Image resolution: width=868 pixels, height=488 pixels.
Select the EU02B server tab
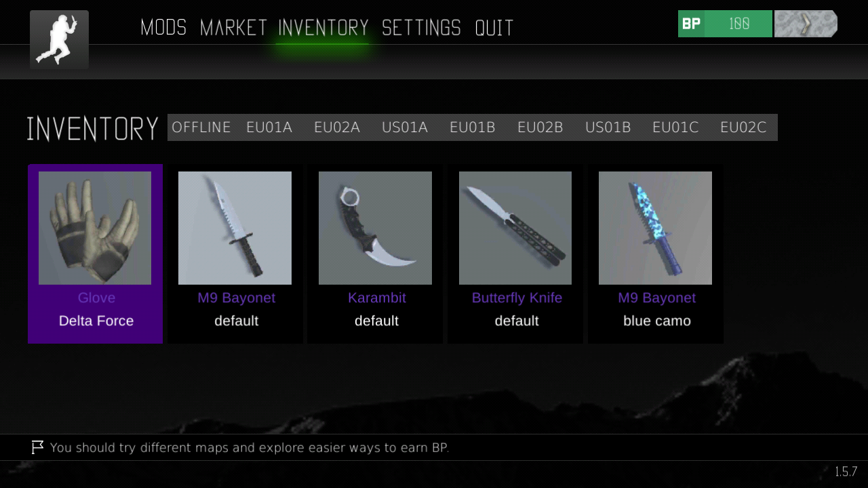(x=540, y=127)
